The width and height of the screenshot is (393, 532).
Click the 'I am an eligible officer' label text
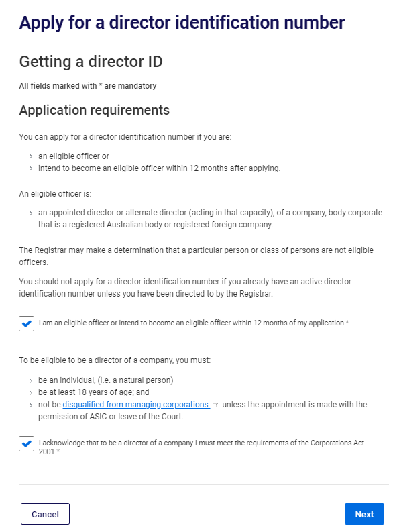pos(192,323)
